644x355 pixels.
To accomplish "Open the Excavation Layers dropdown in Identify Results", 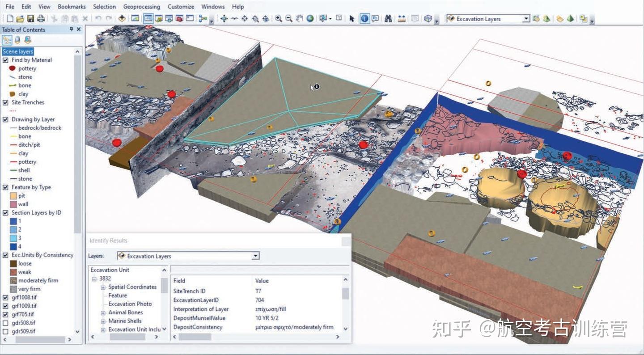I will [x=255, y=256].
